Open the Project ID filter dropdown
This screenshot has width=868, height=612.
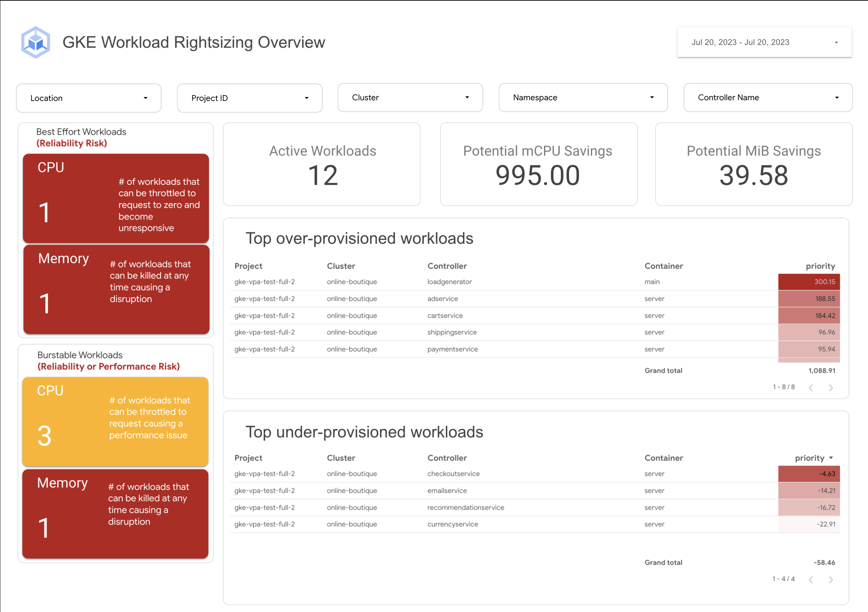point(250,98)
